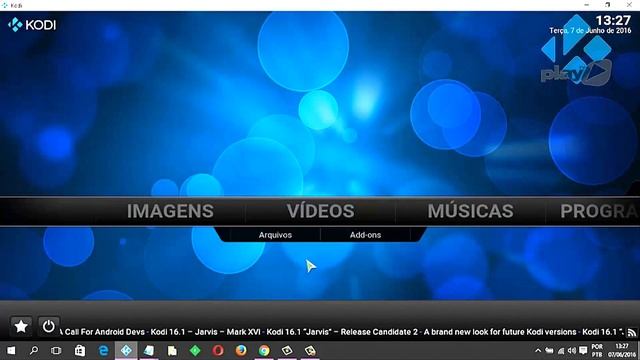
Task: Launch Firefox from taskbar
Action: click(241, 351)
